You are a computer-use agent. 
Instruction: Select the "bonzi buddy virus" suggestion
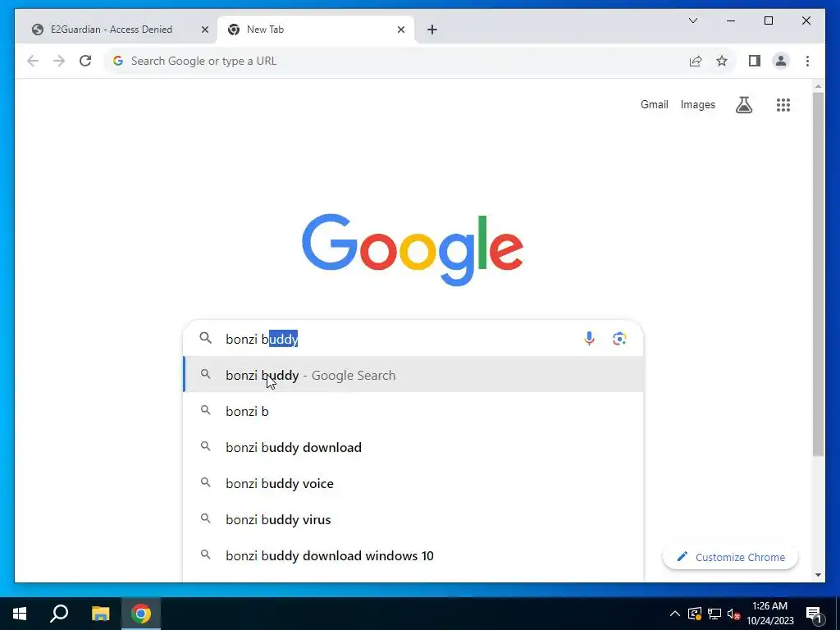point(413,519)
